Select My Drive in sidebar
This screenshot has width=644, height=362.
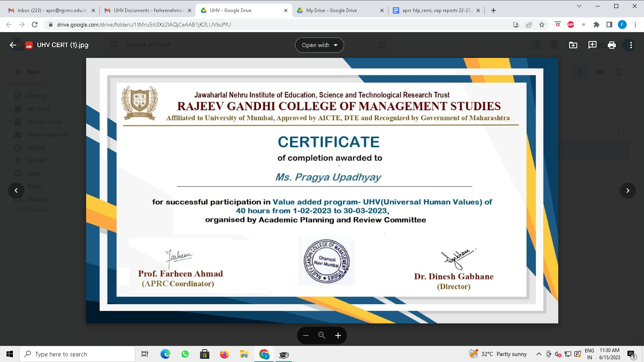click(x=38, y=109)
